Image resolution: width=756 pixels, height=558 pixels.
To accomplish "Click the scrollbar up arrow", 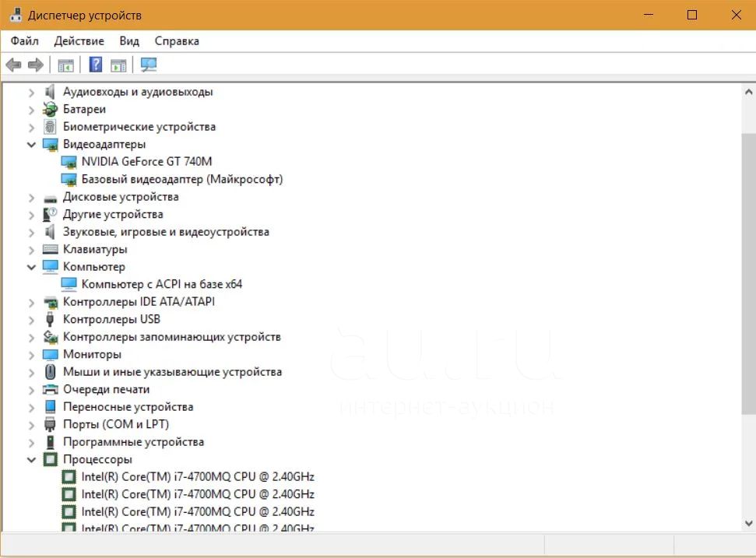I will (x=748, y=92).
